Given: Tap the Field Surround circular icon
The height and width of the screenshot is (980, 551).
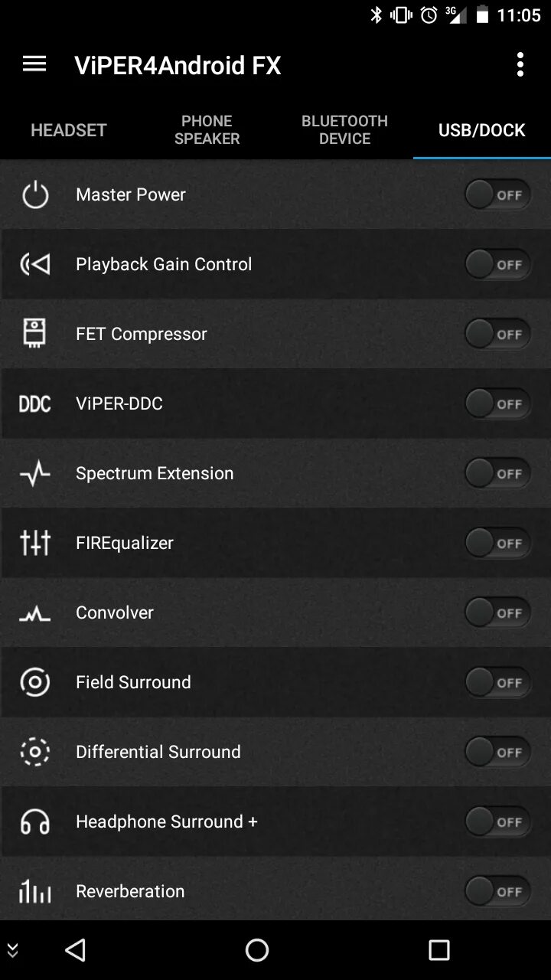Looking at the screenshot, I should click(x=35, y=682).
